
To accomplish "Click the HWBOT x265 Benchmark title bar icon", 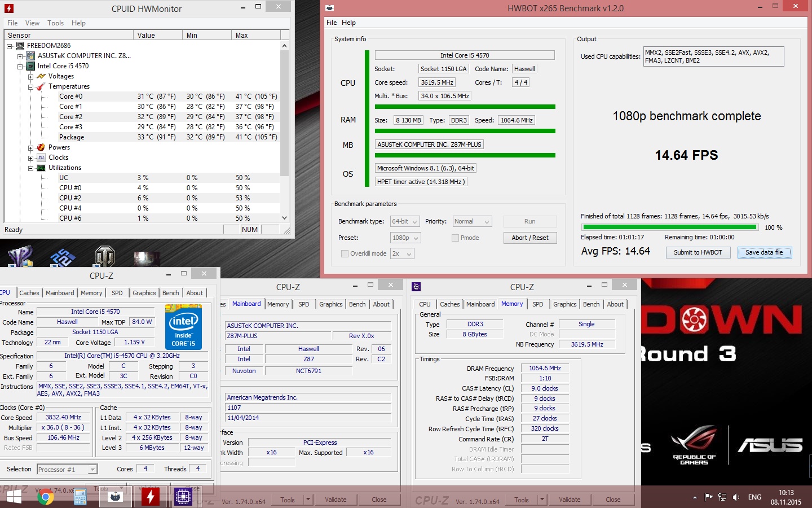I will coord(330,8).
